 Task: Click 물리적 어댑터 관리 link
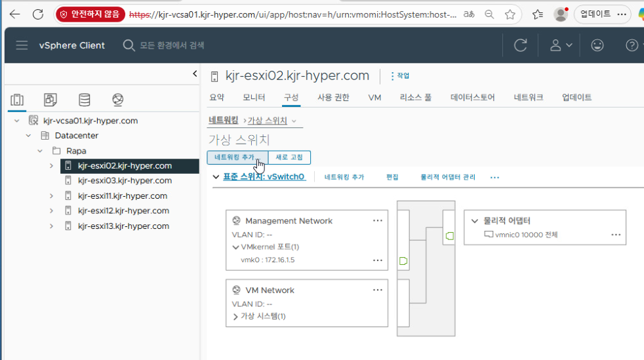[448, 177]
